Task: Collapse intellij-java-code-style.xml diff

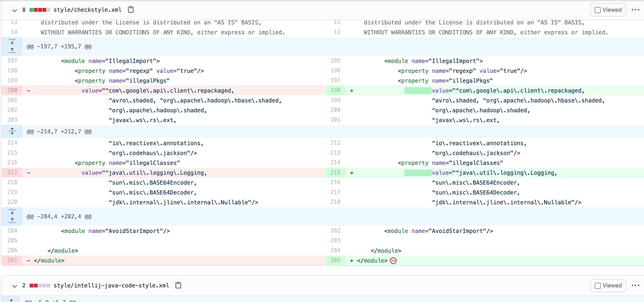Action: (x=15, y=286)
